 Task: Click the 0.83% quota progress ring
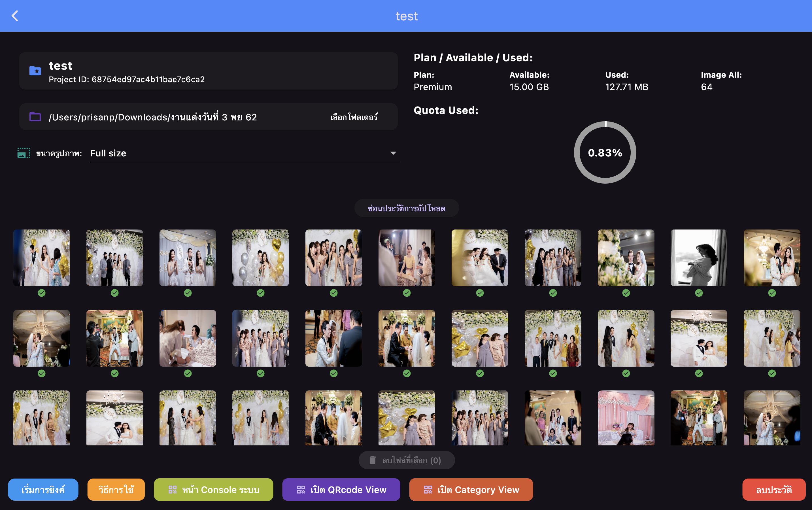pyautogui.click(x=605, y=152)
